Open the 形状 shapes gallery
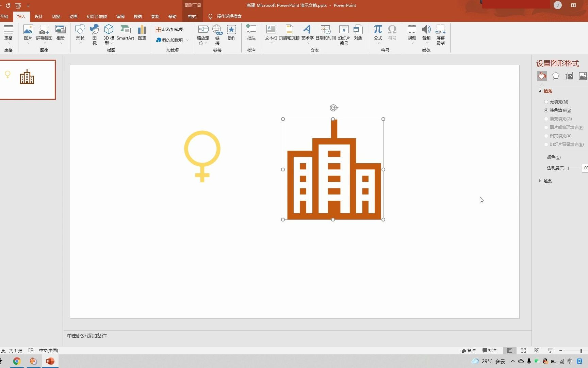 80,30
